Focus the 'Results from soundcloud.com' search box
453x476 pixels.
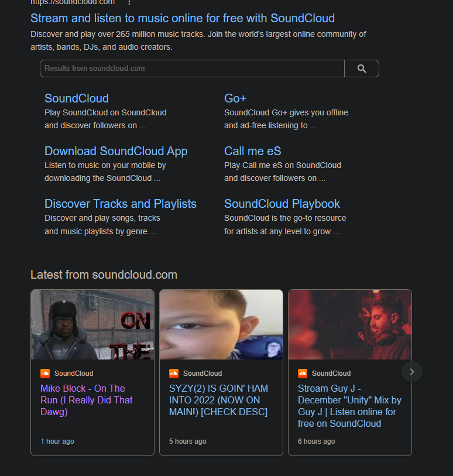click(x=192, y=69)
